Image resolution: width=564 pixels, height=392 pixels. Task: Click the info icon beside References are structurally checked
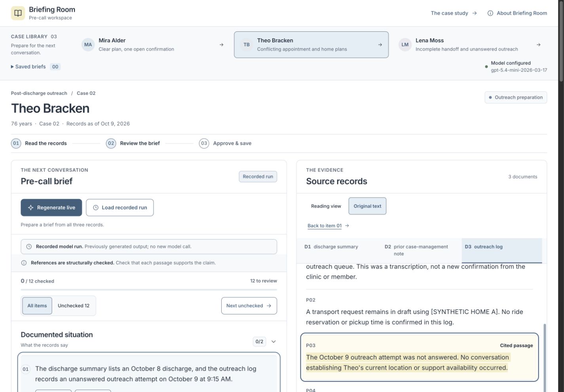point(24,263)
